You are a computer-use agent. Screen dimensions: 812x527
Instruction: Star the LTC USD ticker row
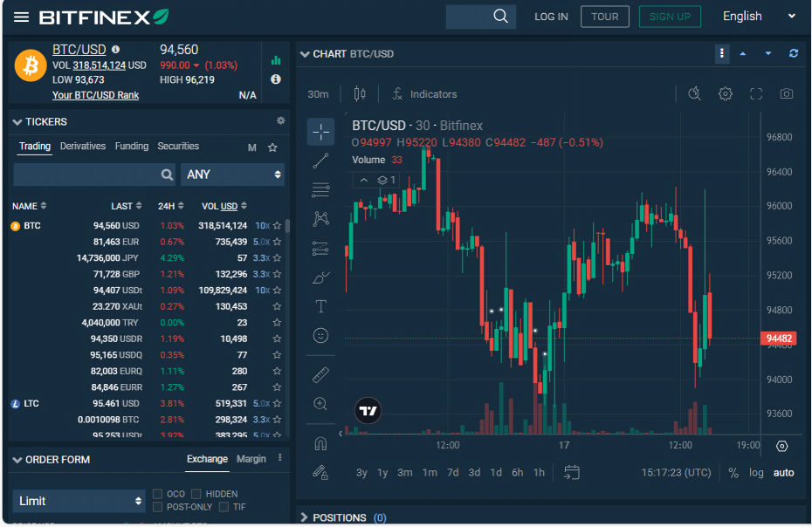pyautogui.click(x=277, y=403)
